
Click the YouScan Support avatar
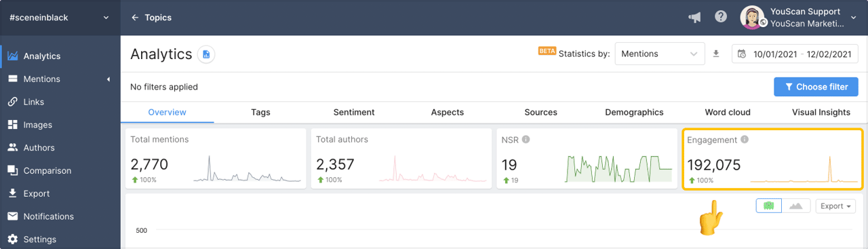tap(753, 18)
